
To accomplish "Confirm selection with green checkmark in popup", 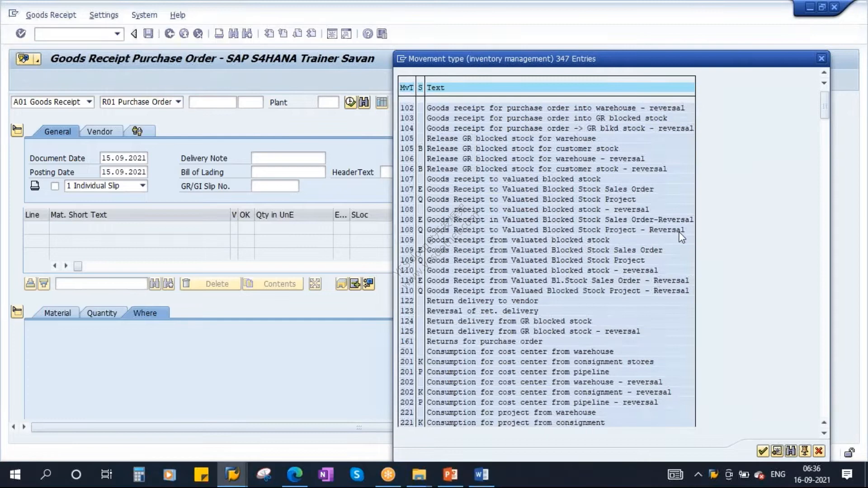I will (x=763, y=450).
